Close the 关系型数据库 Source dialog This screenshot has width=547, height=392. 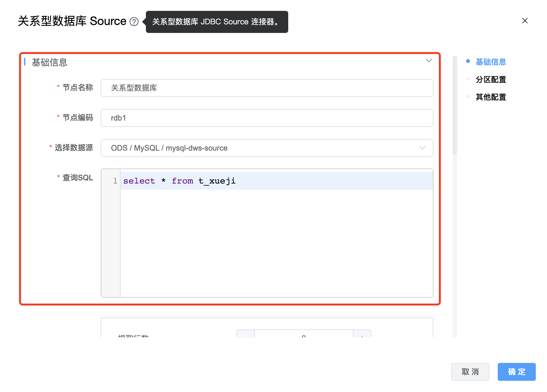coord(525,21)
